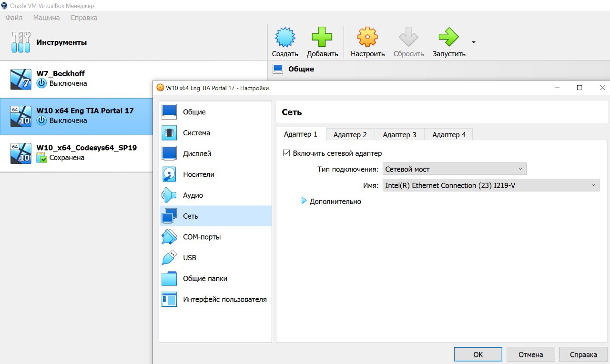Minimize the Настройки settings window
This screenshot has height=364, width=610.
tap(557, 88)
